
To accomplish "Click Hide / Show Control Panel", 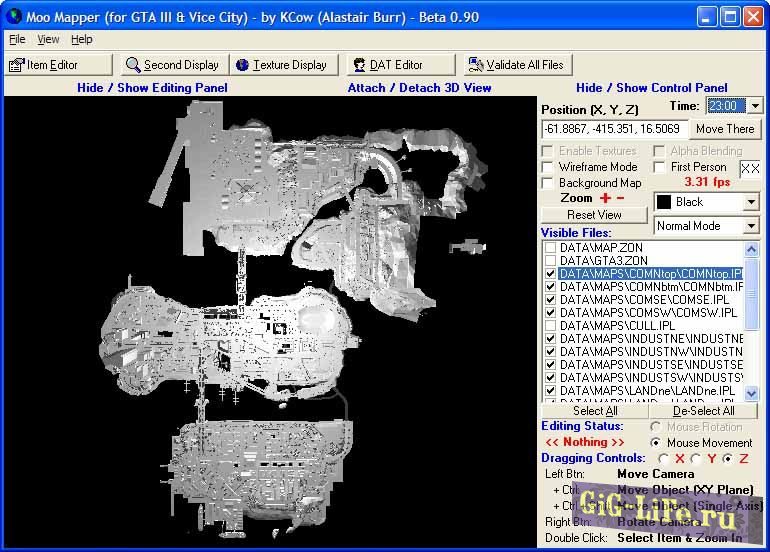I will 652,88.
